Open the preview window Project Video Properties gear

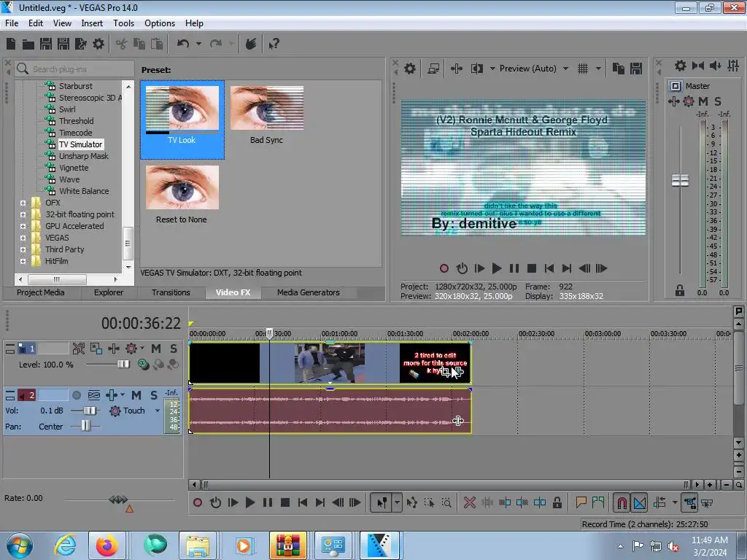click(x=410, y=69)
